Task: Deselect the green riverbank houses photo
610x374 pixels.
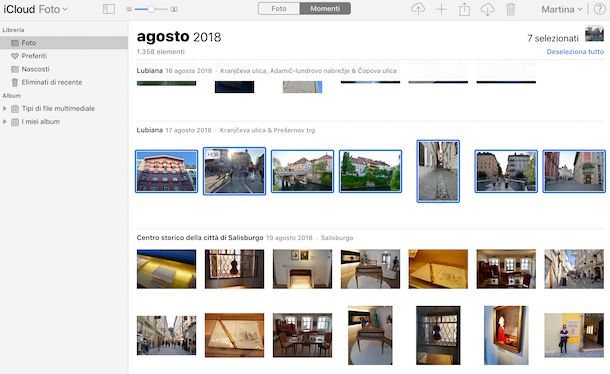Action: tap(370, 171)
